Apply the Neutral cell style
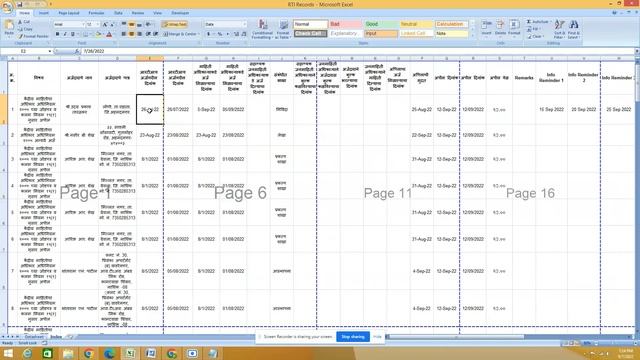The width and height of the screenshot is (640, 360). (x=416, y=24)
